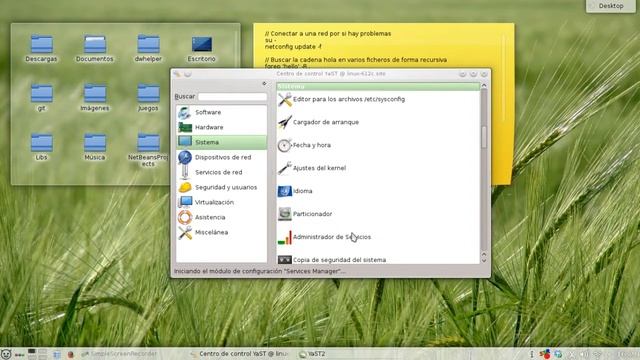Open the Idioma module
This screenshot has width=640, height=360.
pyautogui.click(x=295, y=191)
